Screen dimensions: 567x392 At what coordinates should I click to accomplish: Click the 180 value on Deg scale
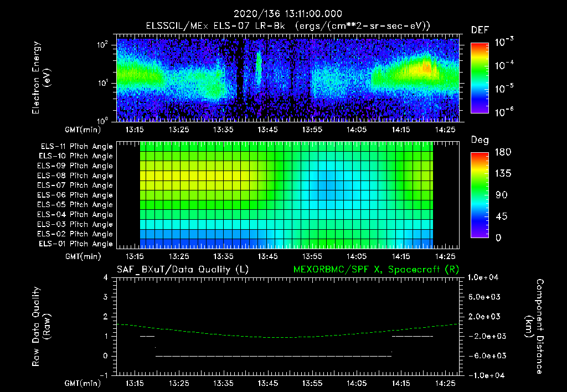click(x=503, y=152)
